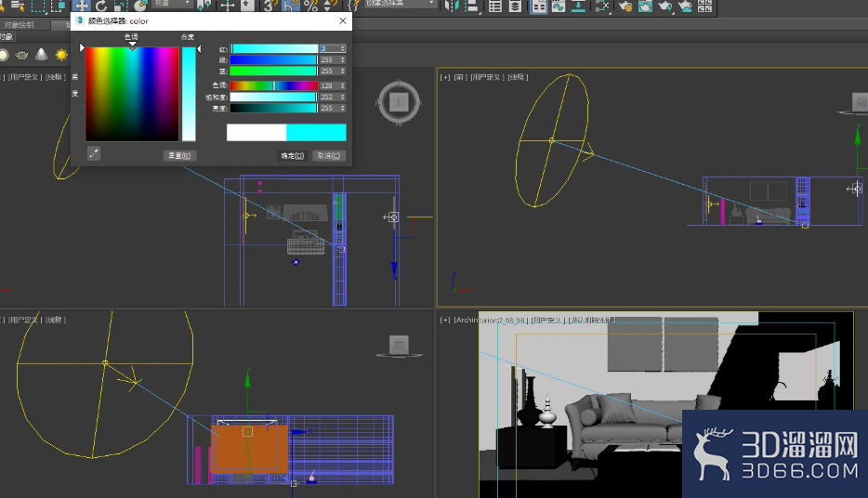Open the named selection sets dropdown

(x=401, y=4)
